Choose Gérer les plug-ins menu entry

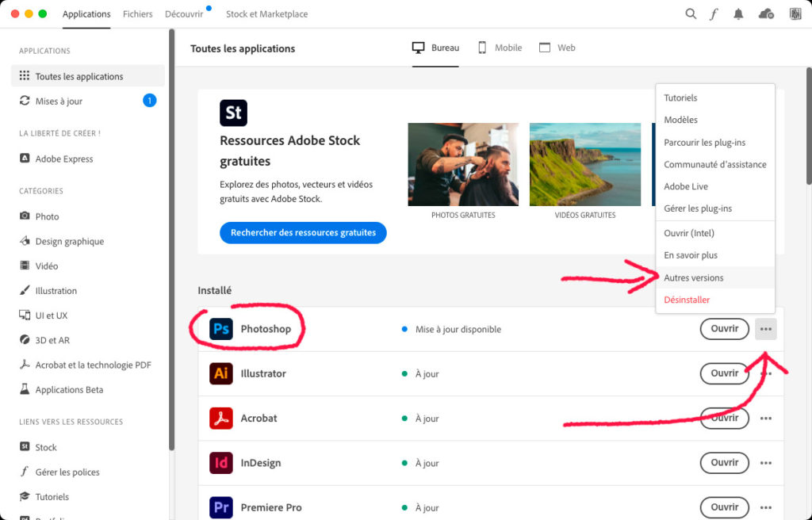click(715, 208)
